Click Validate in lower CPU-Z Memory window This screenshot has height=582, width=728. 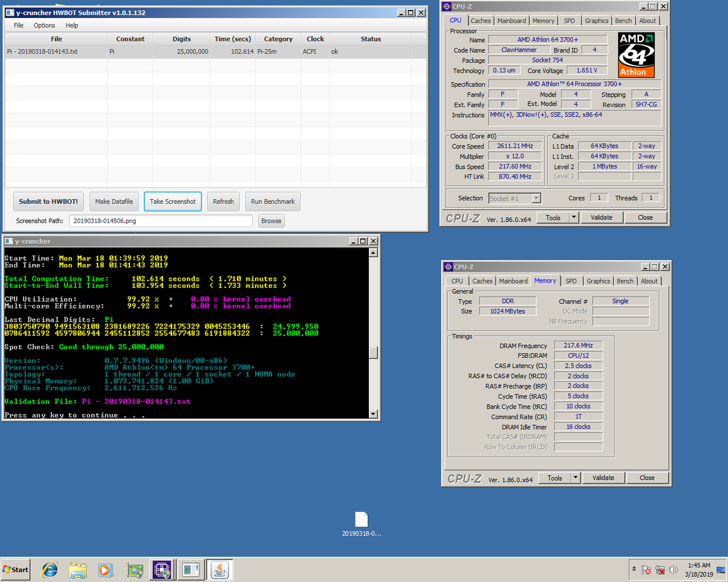[603, 478]
